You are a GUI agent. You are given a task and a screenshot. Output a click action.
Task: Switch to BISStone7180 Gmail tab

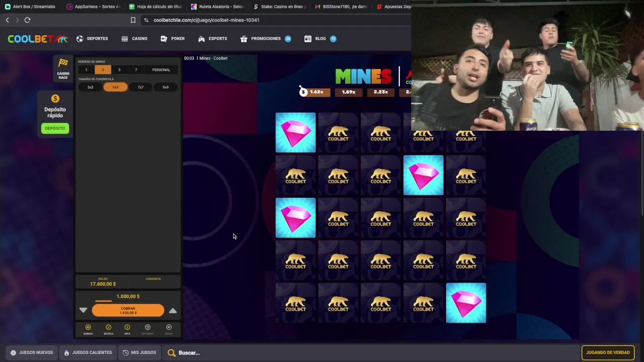click(x=341, y=7)
